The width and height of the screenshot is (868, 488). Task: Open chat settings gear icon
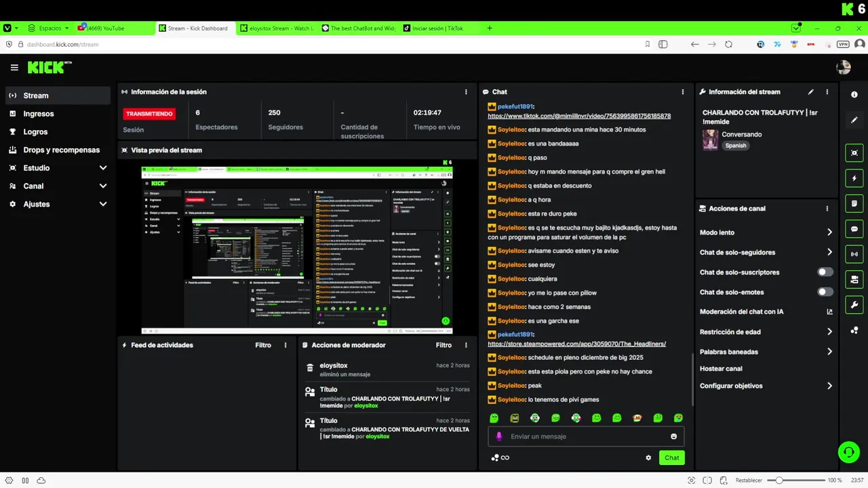648,457
